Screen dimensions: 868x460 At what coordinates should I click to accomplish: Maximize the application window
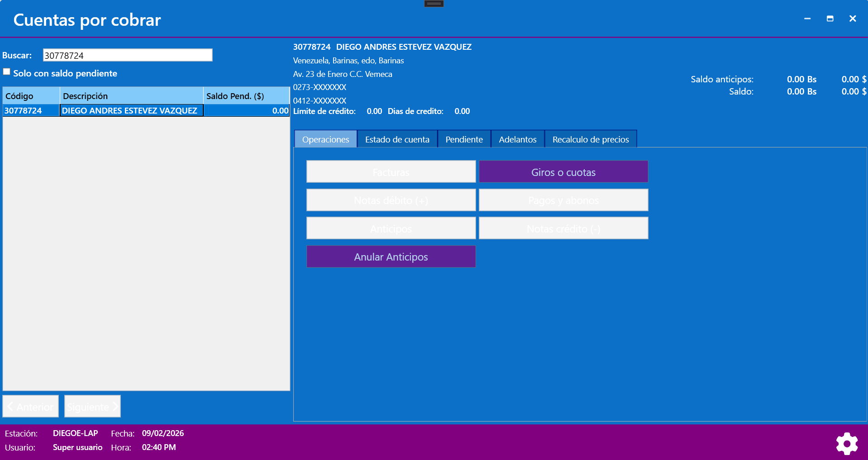click(830, 19)
